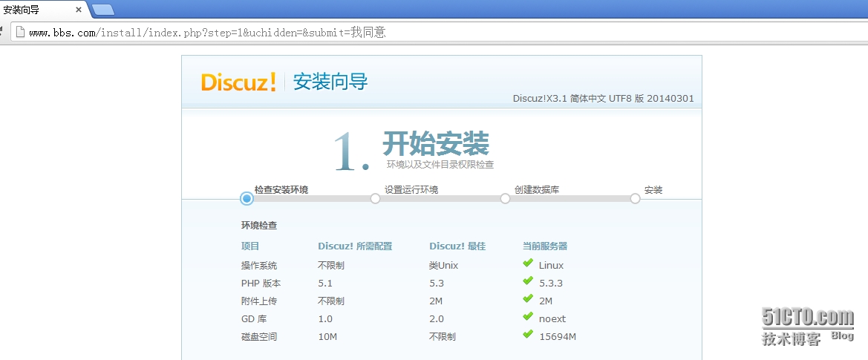
Task: Click the 设置运行环境 step label
Action: (x=411, y=190)
